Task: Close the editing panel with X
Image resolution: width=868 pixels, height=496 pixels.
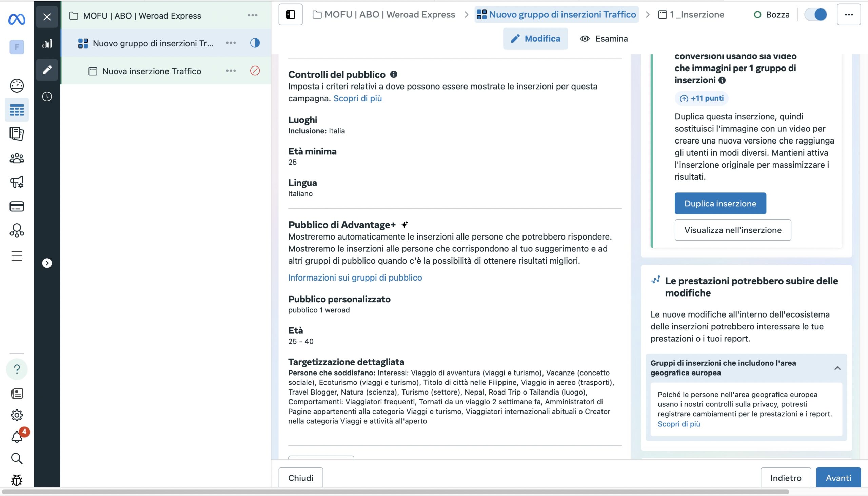Action: coord(47,17)
